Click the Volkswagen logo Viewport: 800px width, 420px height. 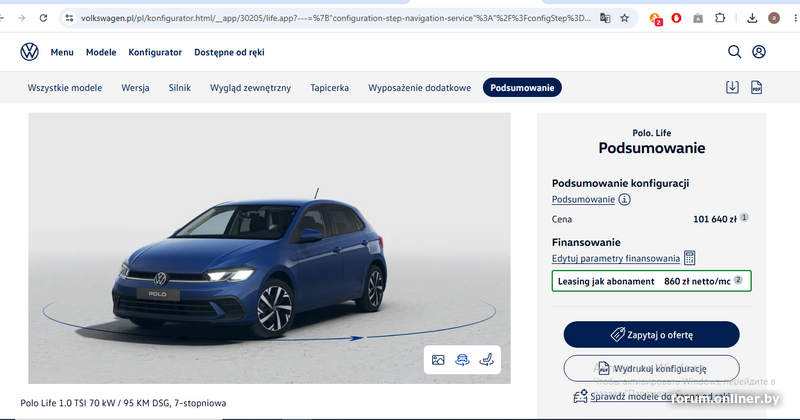(x=29, y=52)
